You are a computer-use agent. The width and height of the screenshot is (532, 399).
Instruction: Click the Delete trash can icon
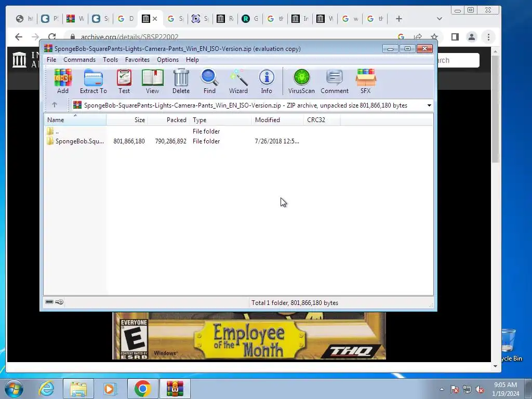(181, 81)
